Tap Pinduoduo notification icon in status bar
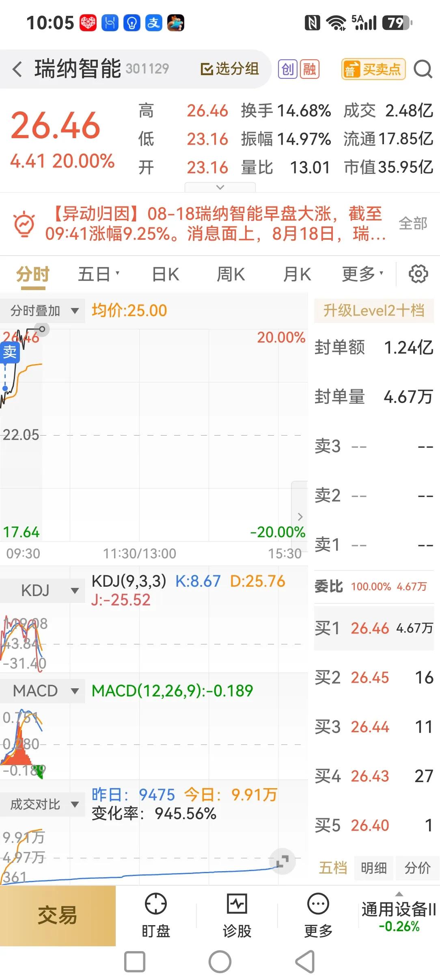The image size is (440, 980). click(88, 23)
